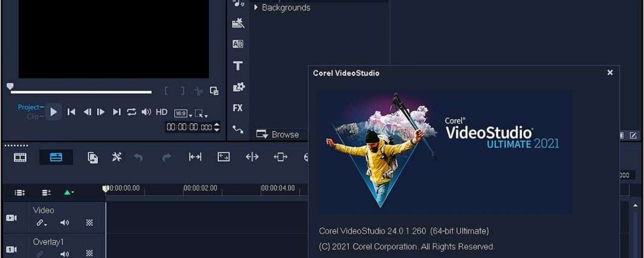This screenshot has width=644, height=258.
Task: Set mark-in with left bracket
Action: [x=166, y=91]
